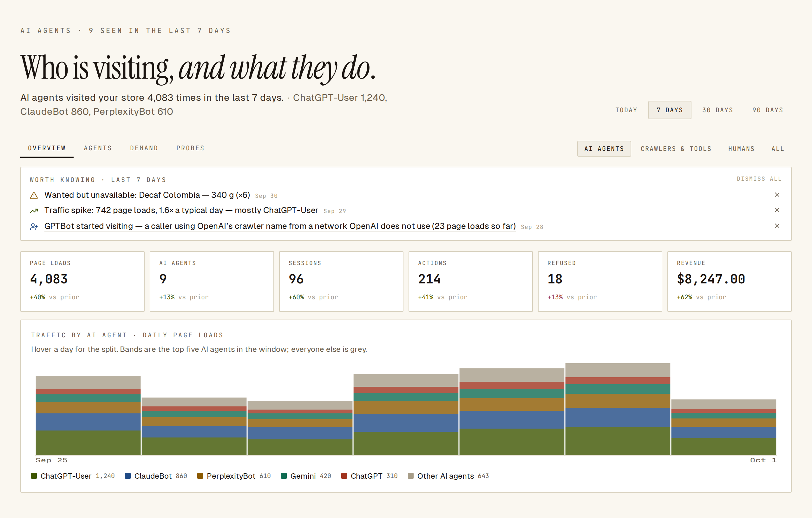Open the GPTBot started visiting link
The width and height of the screenshot is (812, 518).
pyautogui.click(x=280, y=226)
